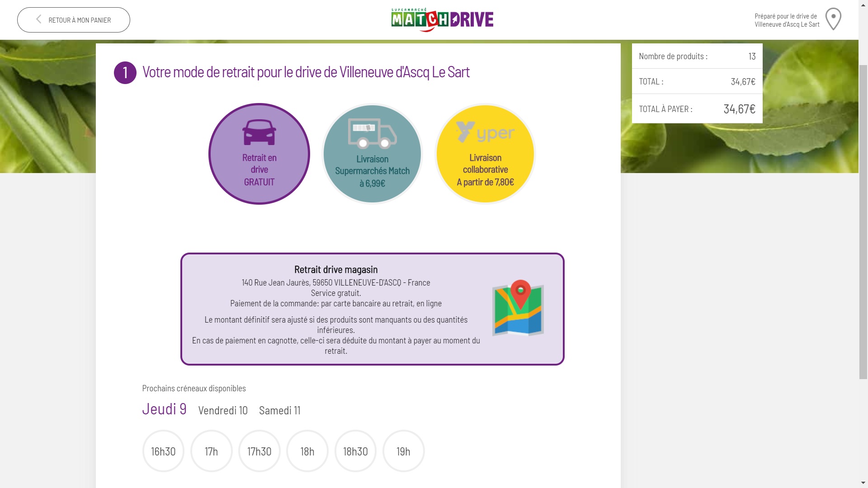Select Retrait en drive GRATUIT option
The width and height of the screenshot is (868, 488).
click(259, 154)
